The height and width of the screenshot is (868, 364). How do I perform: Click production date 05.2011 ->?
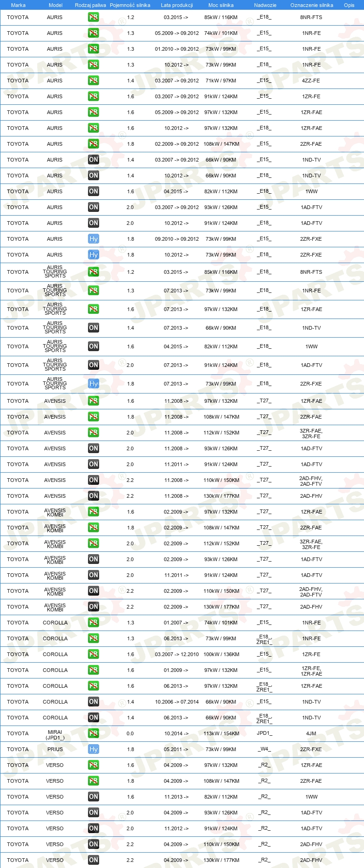pyautogui.click(x=176, y=749)
